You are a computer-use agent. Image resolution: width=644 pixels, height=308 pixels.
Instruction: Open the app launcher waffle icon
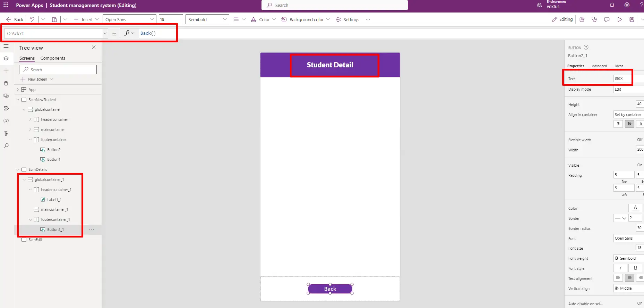coord(6,5)
